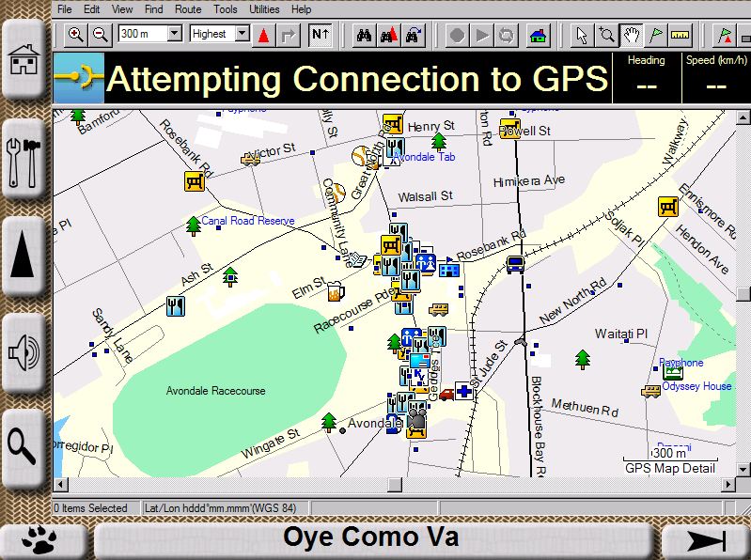Image resolution: width=751 pixels, height=560 pixels.
Task: Select the hand pan tool
Action: pyautogui.click(x=632, y=35)
